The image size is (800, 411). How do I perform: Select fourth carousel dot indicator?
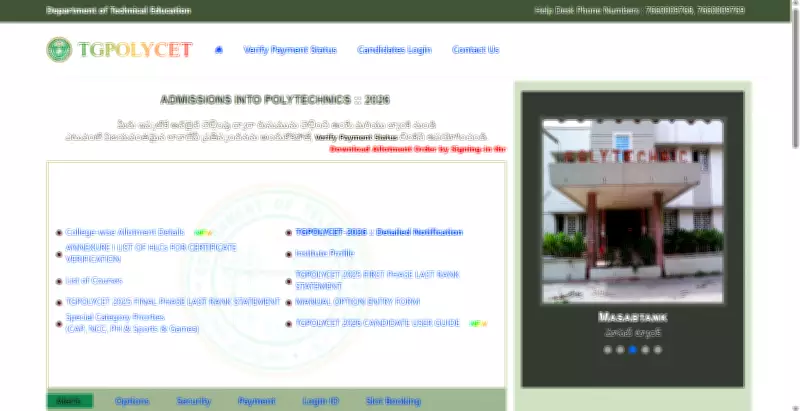(645, 350)
